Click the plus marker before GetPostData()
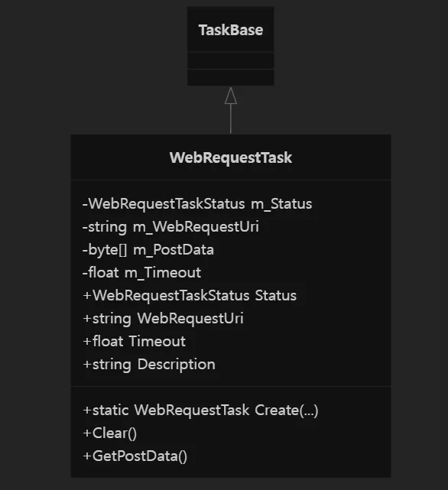Viewport: 448px width, 490px height. (87, 456)
